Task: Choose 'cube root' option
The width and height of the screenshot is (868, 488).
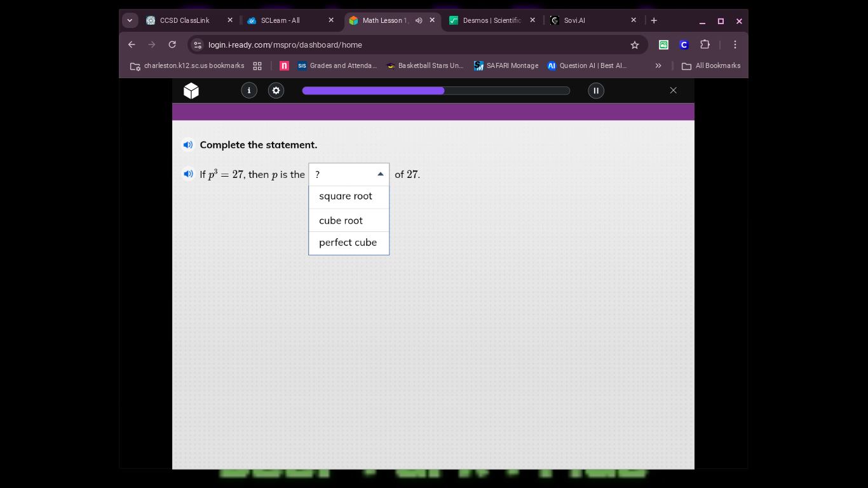Action: pos(341,220)
